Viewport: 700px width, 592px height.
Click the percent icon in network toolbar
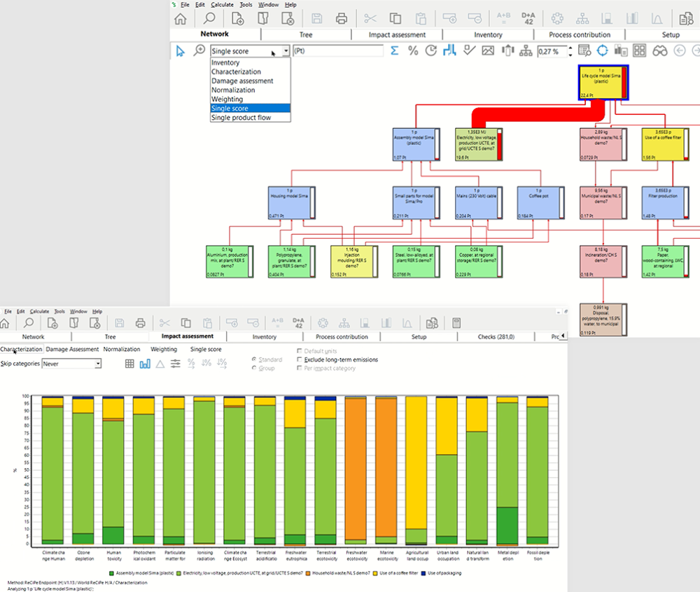tap(413, 50)
